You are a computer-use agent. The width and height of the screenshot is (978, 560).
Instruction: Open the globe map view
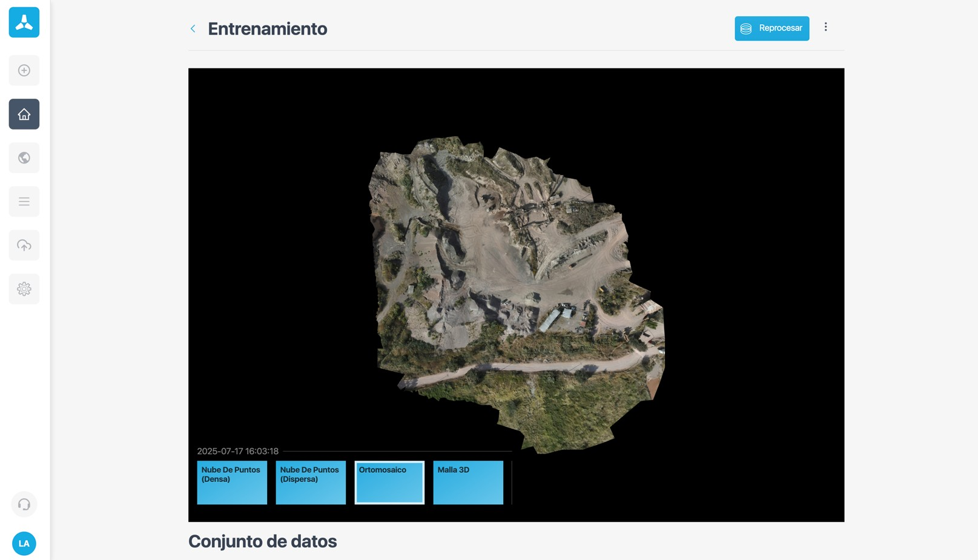(24, 158)
